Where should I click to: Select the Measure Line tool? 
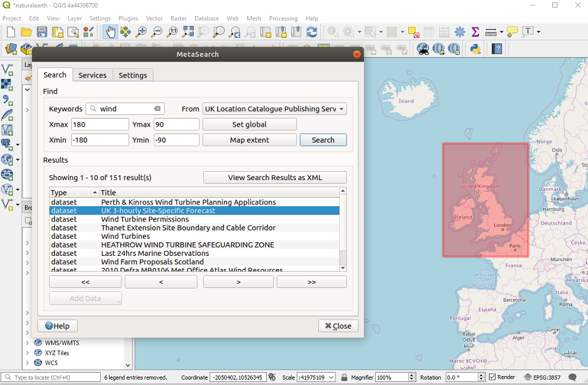pos(491,33)
